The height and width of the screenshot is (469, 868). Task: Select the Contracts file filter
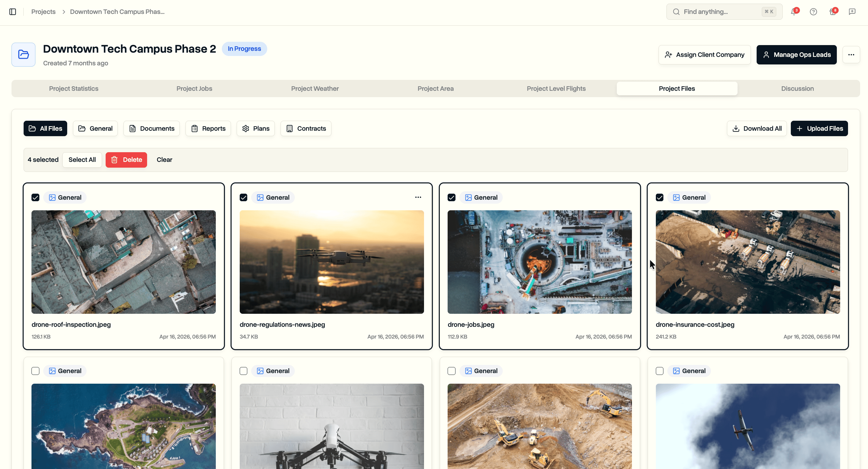[x=306, y=128]
